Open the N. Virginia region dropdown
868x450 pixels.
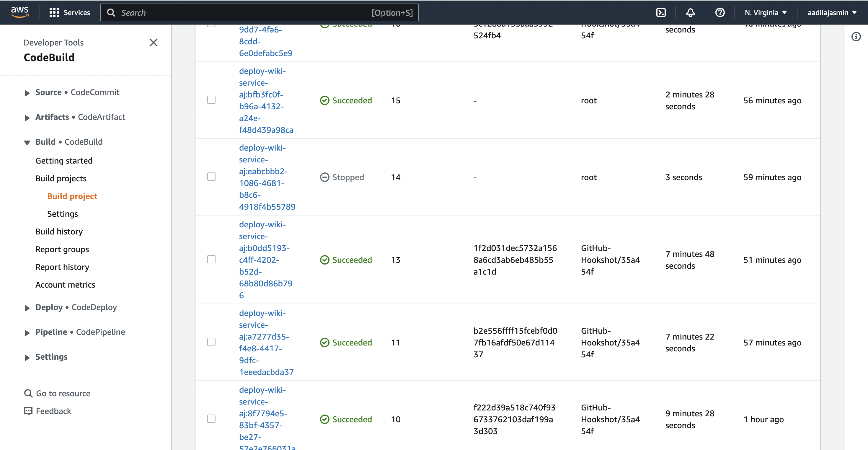pyautogui.click(x=766, y=12)
